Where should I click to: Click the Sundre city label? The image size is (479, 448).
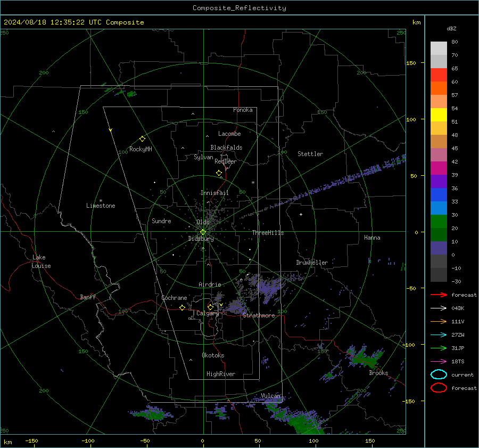161,221
